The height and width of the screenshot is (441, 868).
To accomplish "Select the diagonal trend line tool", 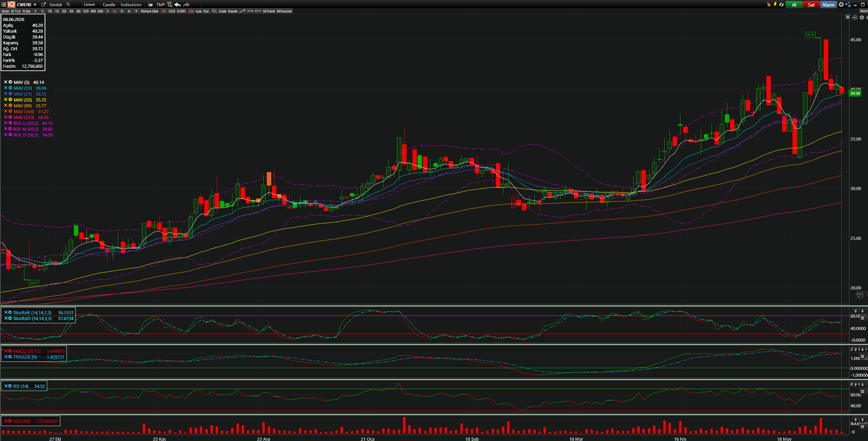I will click(x=242, y=11).
